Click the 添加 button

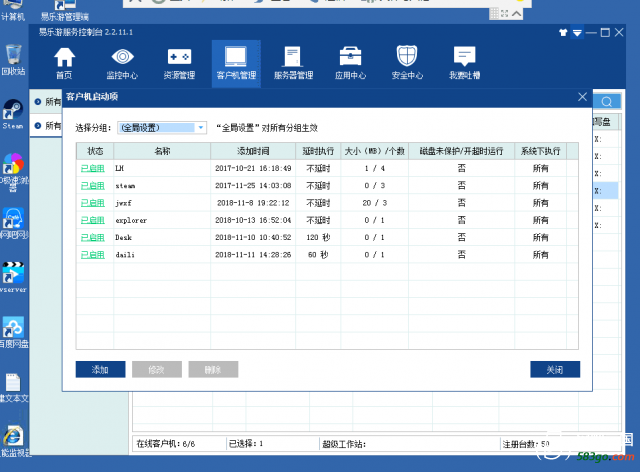[x=100, y=370]
